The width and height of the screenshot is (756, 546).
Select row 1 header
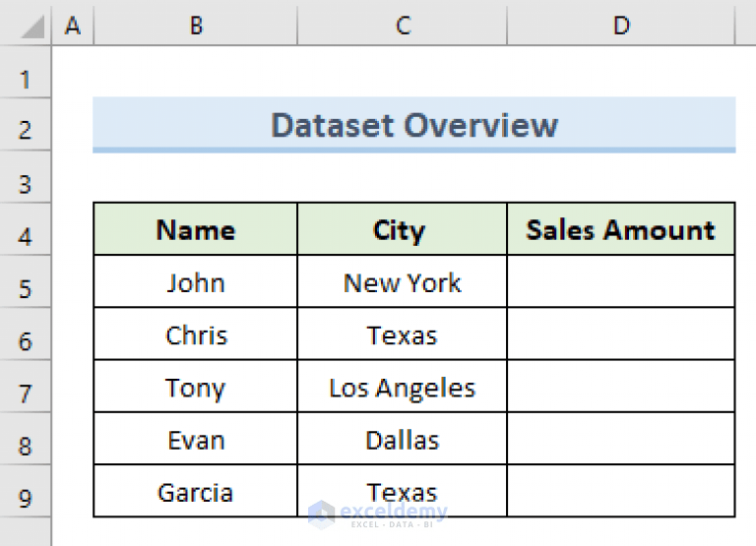point(26,72)
